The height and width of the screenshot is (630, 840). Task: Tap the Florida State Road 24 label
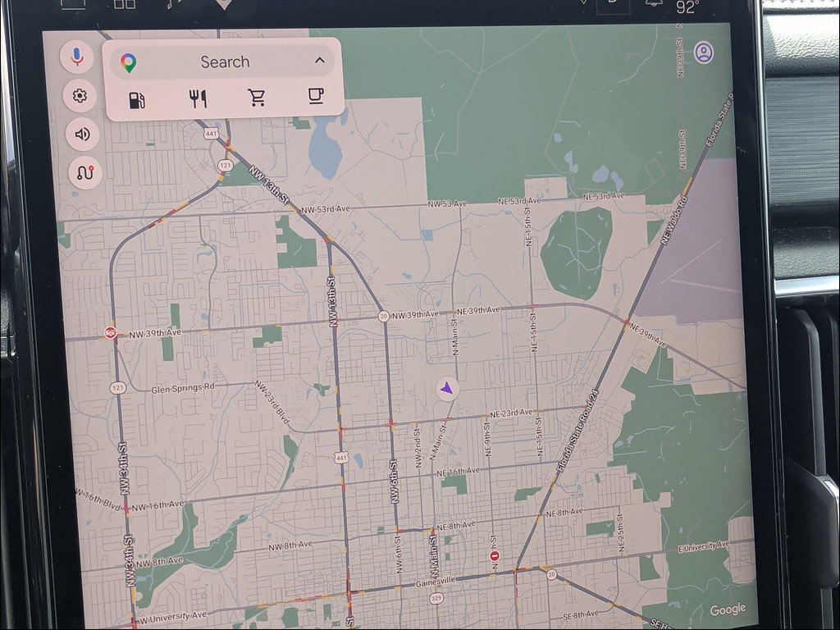[577, 430]
